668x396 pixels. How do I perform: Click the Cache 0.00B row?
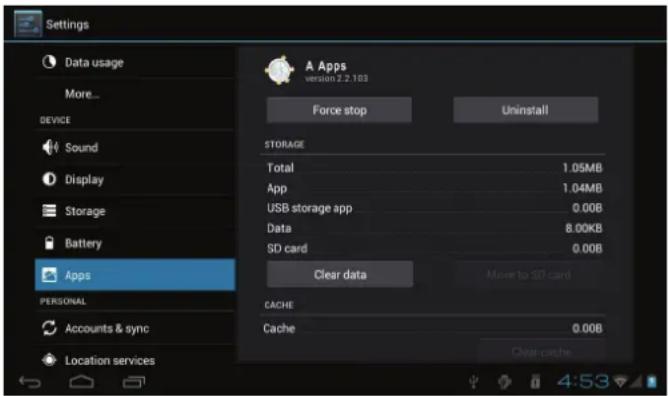pos(433,328)
